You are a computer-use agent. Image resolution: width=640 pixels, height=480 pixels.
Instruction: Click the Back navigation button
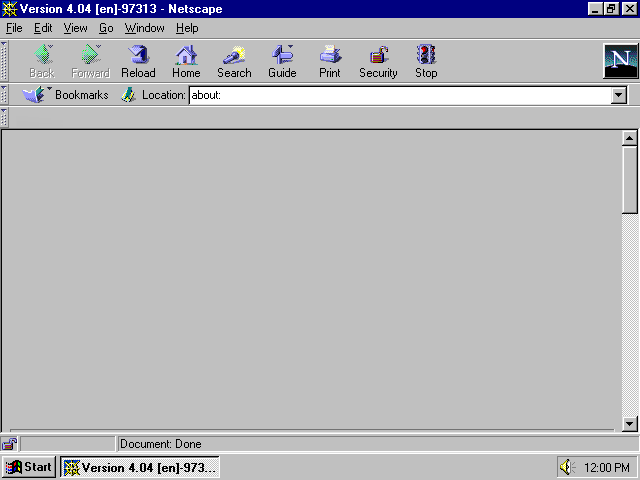(x=42, y=61)
